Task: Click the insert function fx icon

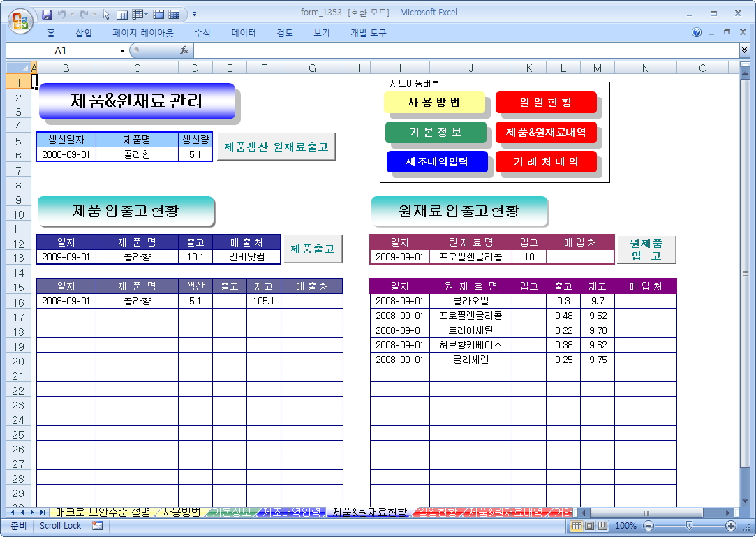Action: pos(184,50)
